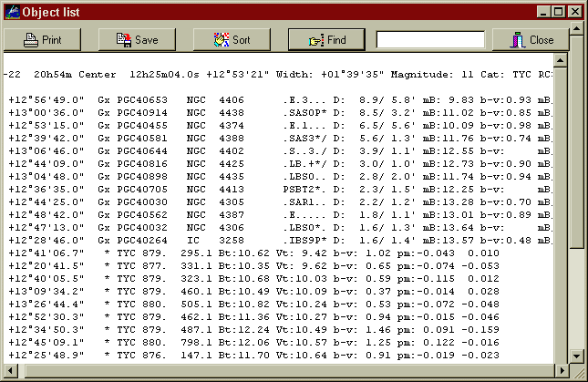Select star row TYC 876. 147.1
The height and width of the screenshot is (382, 588).
[x=279, y=355]
